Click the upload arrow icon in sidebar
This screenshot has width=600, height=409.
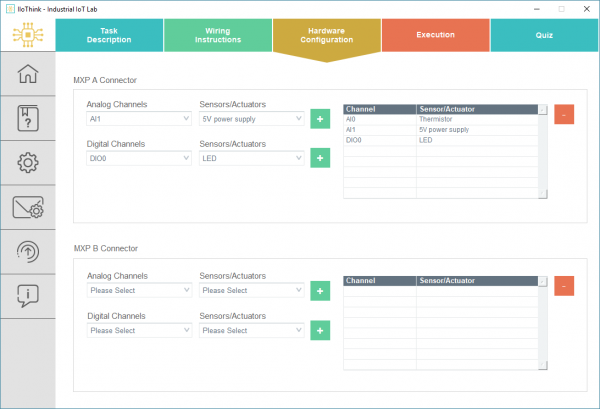pos(27,251)
